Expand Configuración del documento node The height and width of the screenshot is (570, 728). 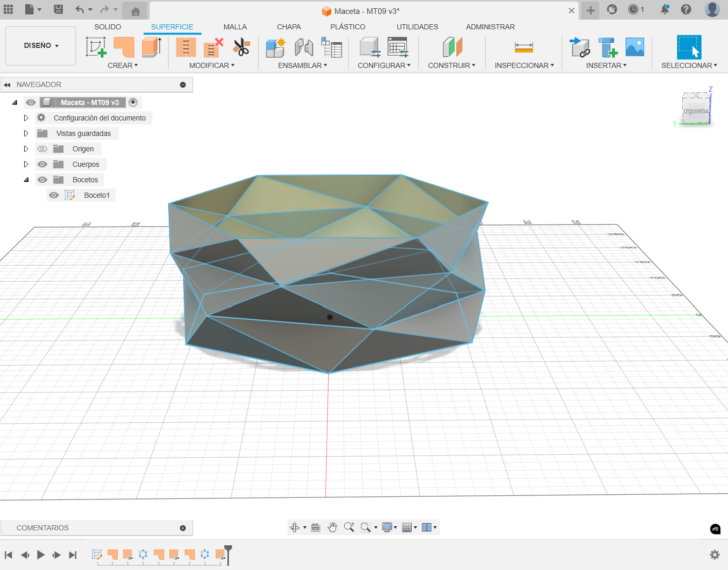click(26, 118)
